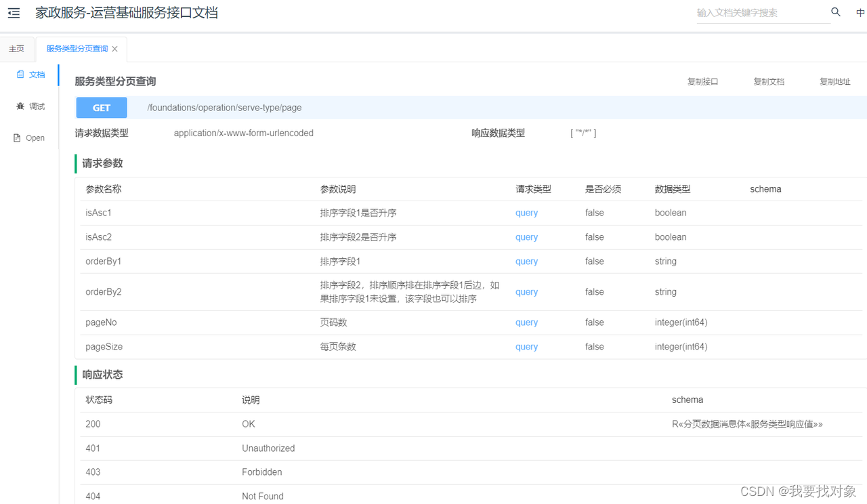Select the 服务类型分页查询 tab
Viewport: 867px width, 504px height.
[77, 49]
